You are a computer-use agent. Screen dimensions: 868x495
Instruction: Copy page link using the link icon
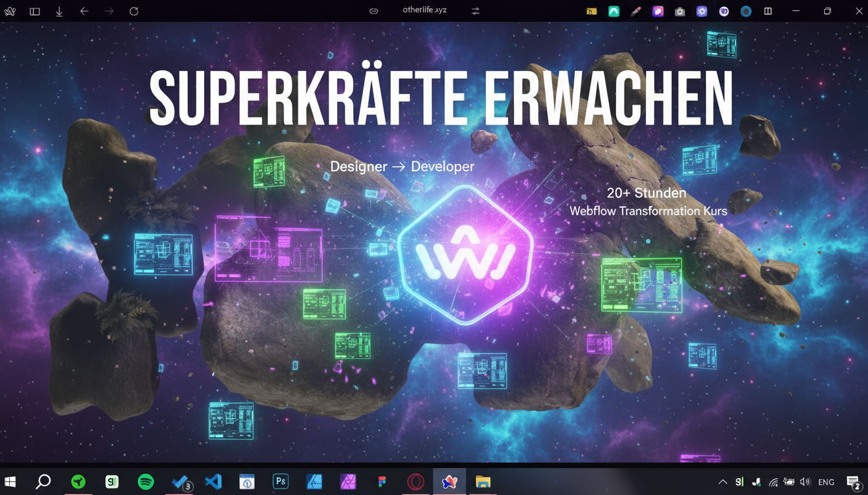373,11
